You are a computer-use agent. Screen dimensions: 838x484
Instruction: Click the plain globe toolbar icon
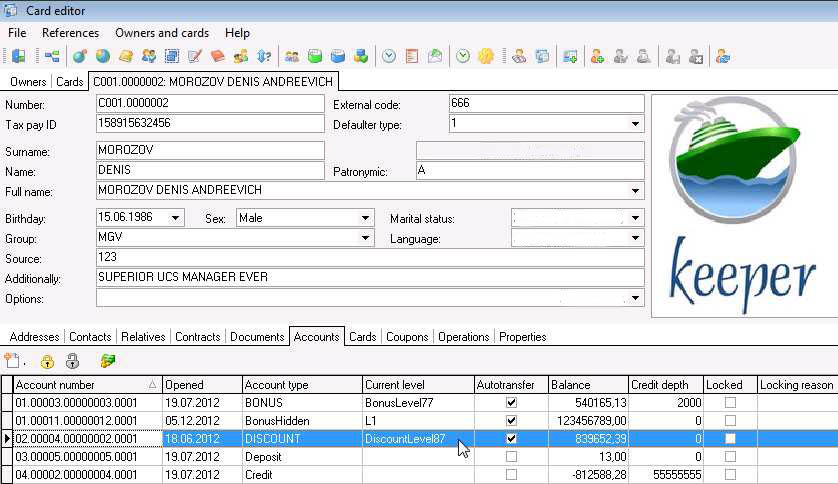[103, 56]
